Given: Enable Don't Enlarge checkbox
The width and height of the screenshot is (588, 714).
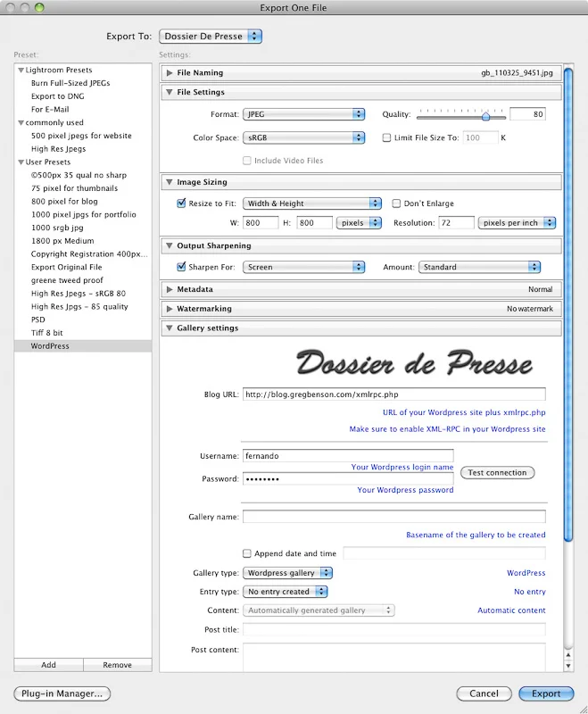Looking at the screenshot, I should (x=396, y=203).
